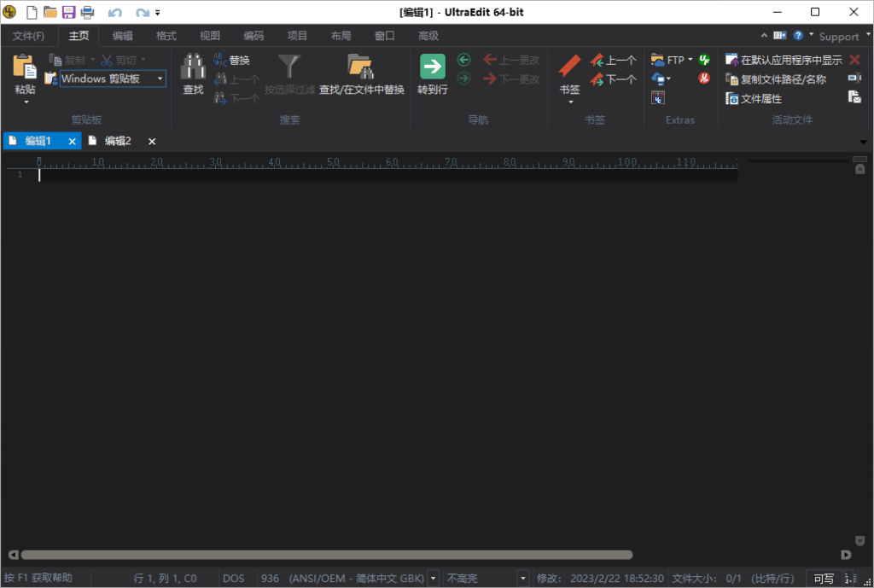Click the green navigate forward circle arrow

click(463, 78)
